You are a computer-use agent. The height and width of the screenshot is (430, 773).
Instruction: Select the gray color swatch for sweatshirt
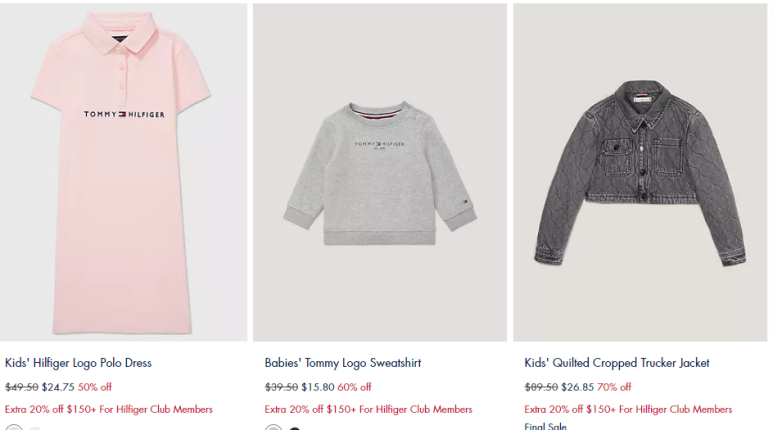274,428
